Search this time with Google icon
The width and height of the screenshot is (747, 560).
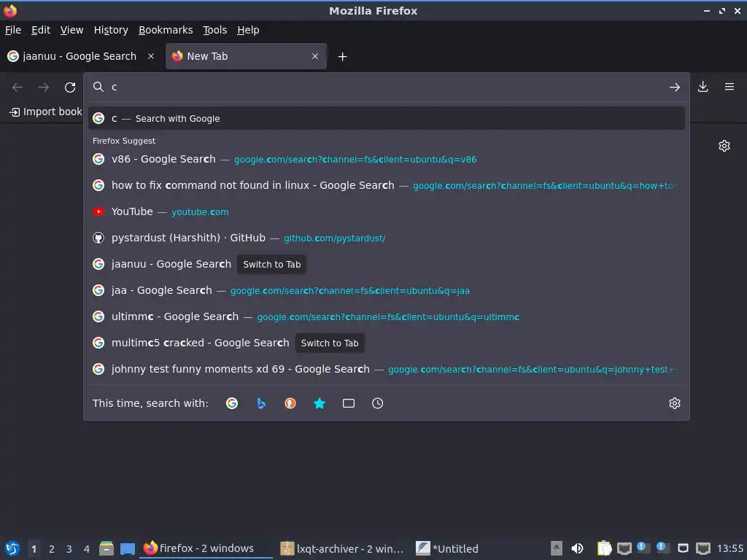point(232,403)
